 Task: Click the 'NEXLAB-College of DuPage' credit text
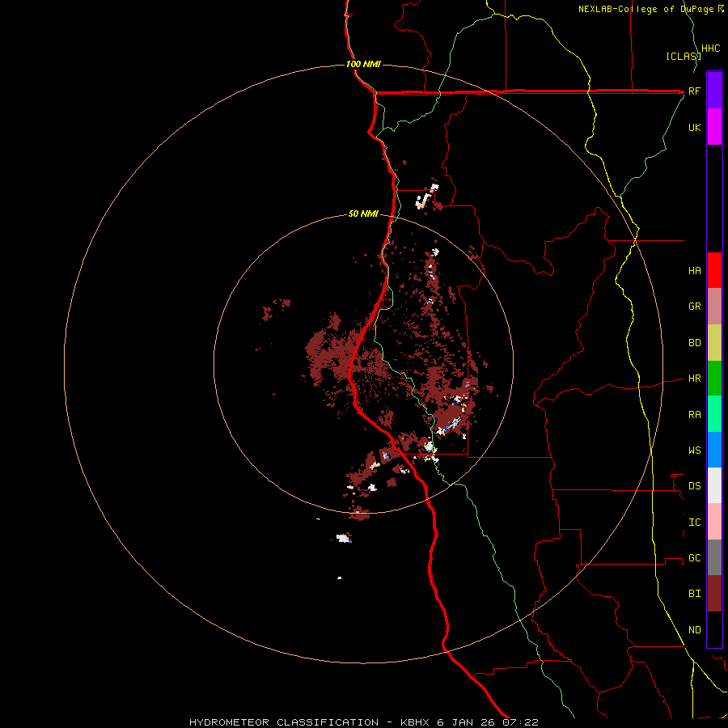647,9
